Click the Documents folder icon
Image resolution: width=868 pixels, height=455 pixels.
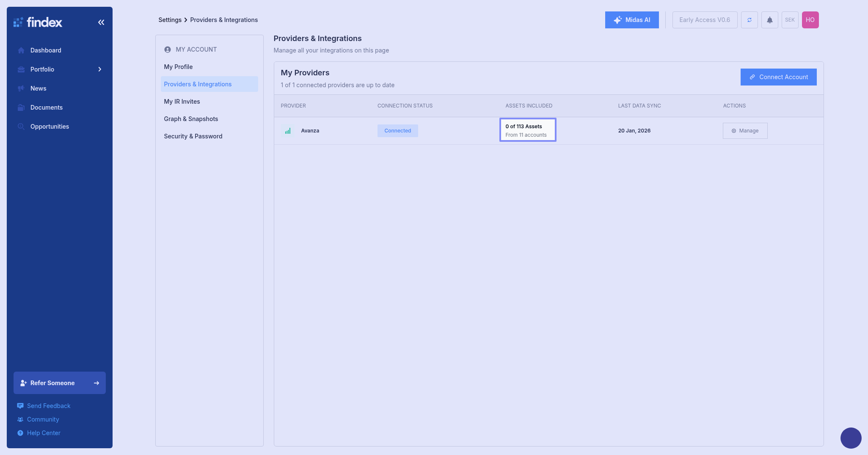pos(21,108)
